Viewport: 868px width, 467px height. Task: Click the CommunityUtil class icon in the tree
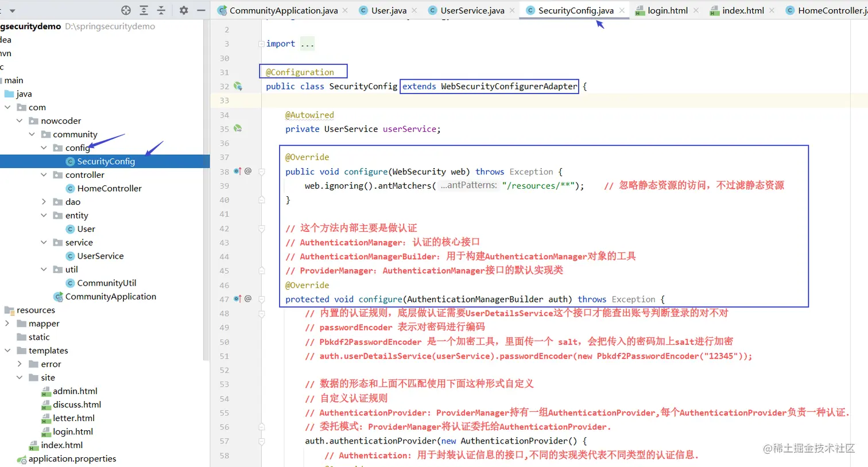(71, 283)
